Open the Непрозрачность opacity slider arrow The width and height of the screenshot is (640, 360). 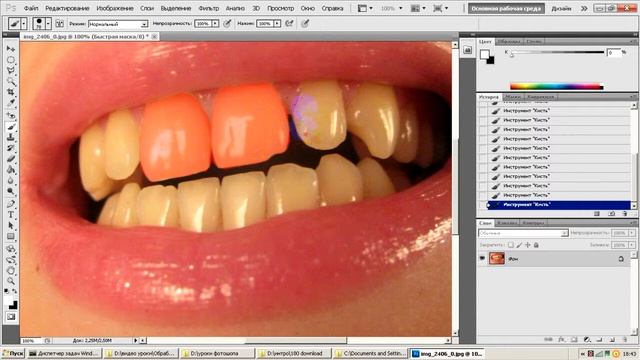[215, 24]
